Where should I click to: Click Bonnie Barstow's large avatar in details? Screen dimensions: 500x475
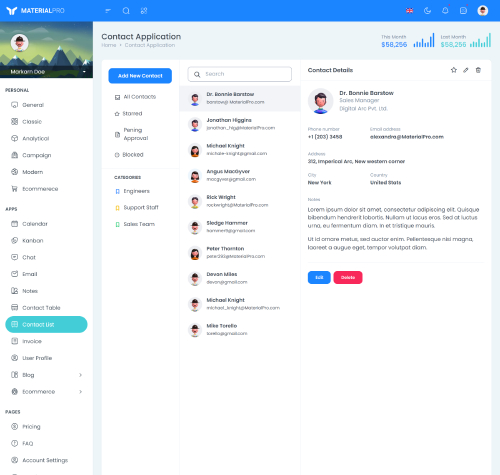point(320,101)
